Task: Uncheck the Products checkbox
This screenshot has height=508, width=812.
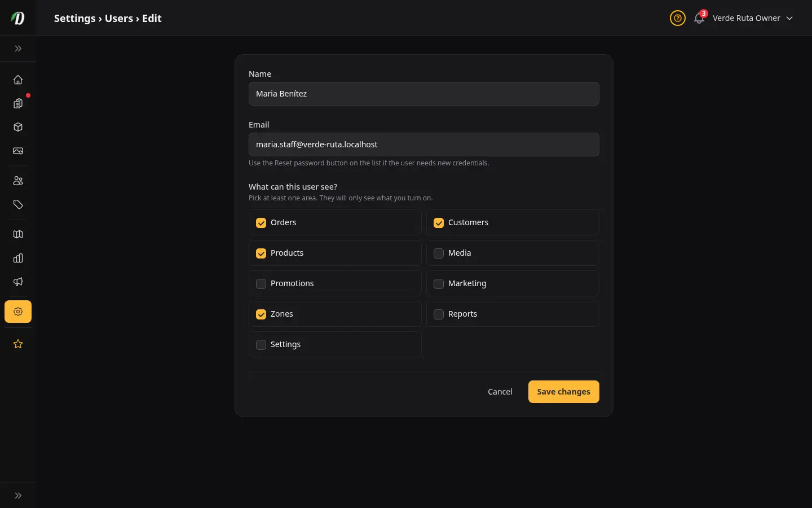Action: pyautogui.click(x=261, y=253)
